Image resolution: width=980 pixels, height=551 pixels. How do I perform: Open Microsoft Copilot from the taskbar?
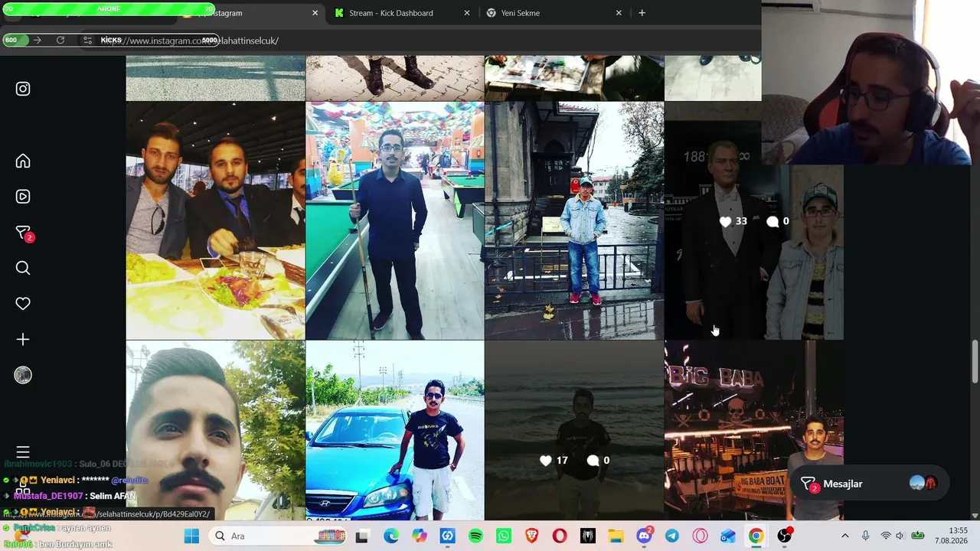[x=420, y=536]
